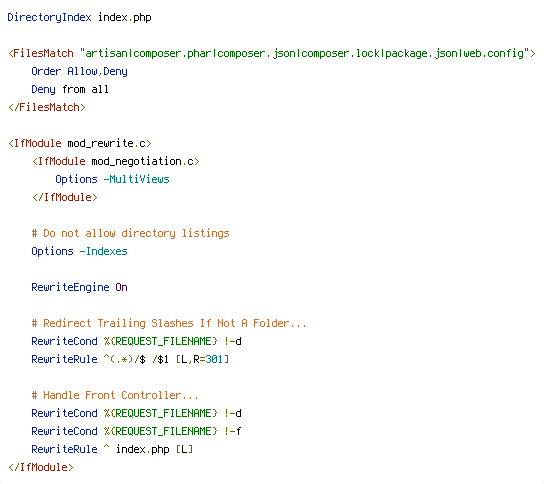544x484 pixels.
Task: Click the inner closing </IfModule> tag
Action: pyautogui.click(x=65, y=197)
